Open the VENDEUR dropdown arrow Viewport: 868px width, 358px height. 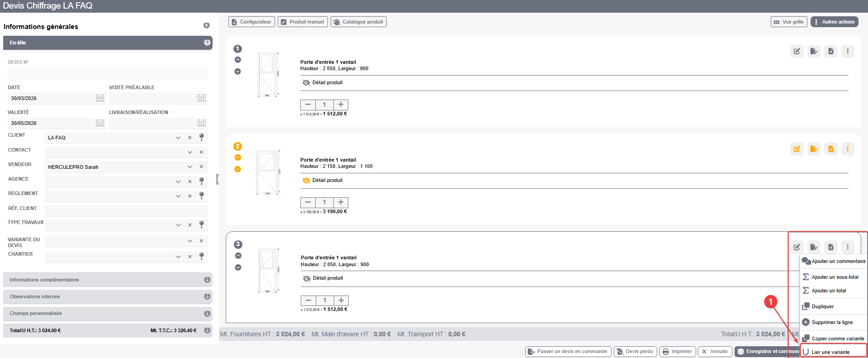tap(190, 167)
